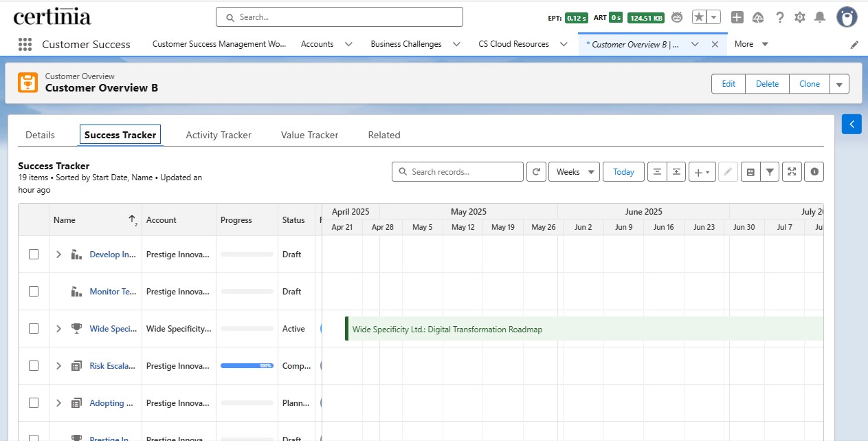Screen dimensions: 868x441
Task: Expand the Develop In... row
Action: click(58, 255)
